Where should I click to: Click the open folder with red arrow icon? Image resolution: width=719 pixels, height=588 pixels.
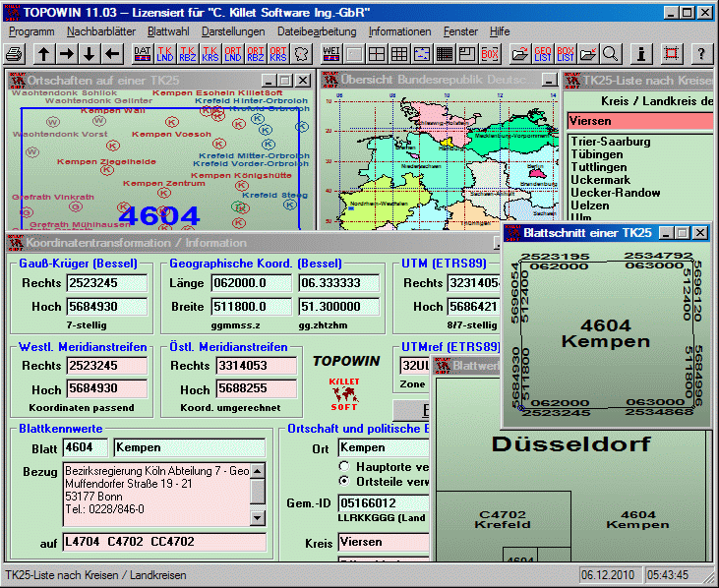(x=520, y=54)
